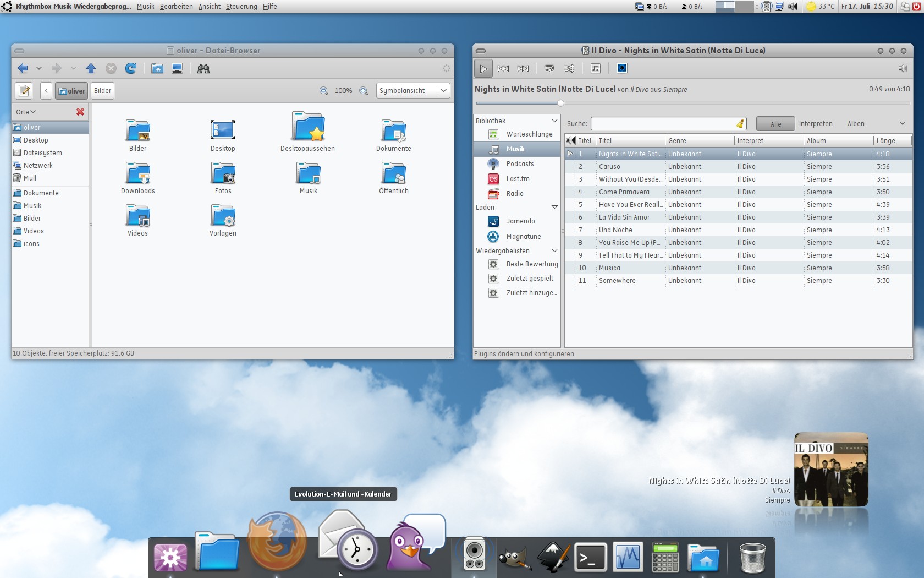Sort tracks by Genre column header
Viewport: 924px width, 578px height.
point(699,141)
